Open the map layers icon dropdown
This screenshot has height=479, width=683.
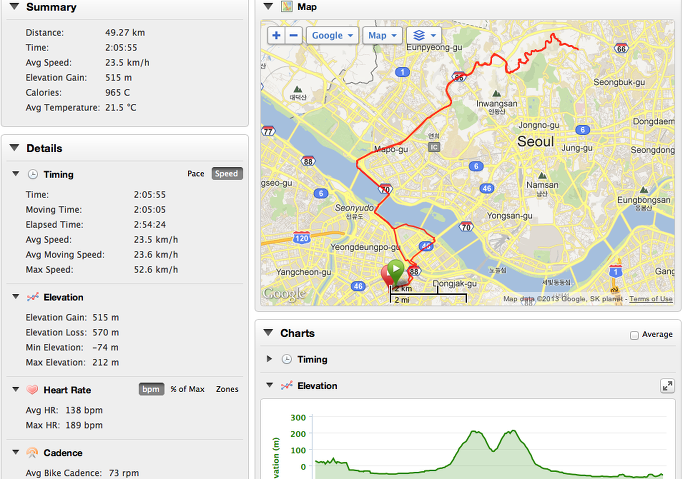click(424, 35)
